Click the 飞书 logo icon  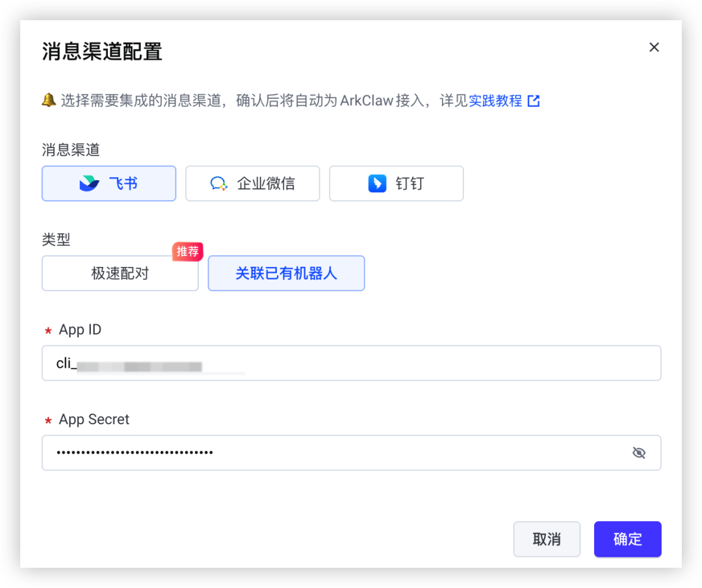pos(89,183)
